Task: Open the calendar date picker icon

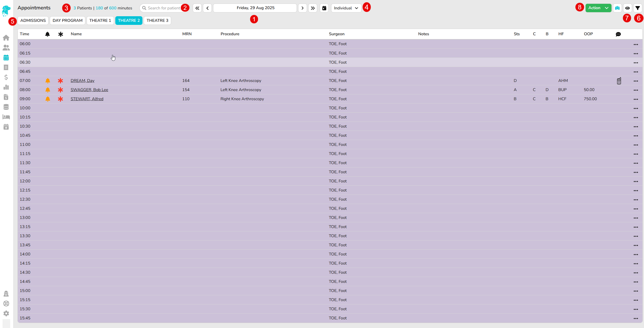Action: (324, 8)
